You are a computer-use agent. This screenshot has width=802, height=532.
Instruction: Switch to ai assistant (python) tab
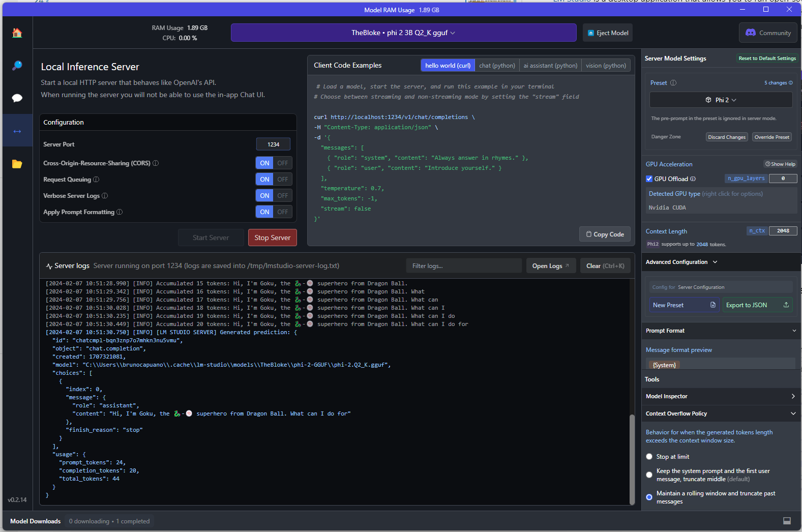(550, 66)
